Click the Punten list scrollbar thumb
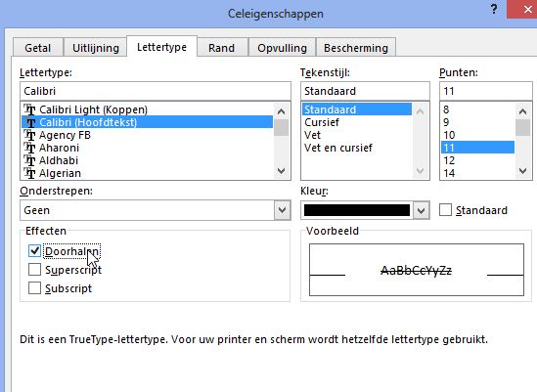Image resolution: width=537 pixels, height=392 pixels. pos(522,127)
